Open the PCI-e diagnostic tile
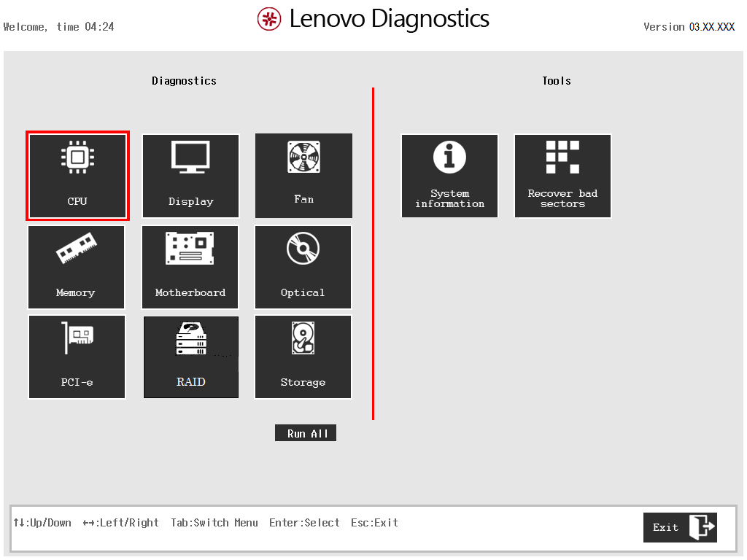This screenshot has width=747, height=560. pyautogui.click(x=77, y=357)
